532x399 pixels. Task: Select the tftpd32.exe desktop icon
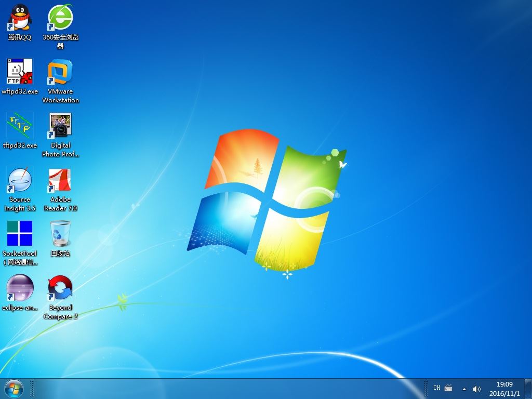tap(20, 125)
